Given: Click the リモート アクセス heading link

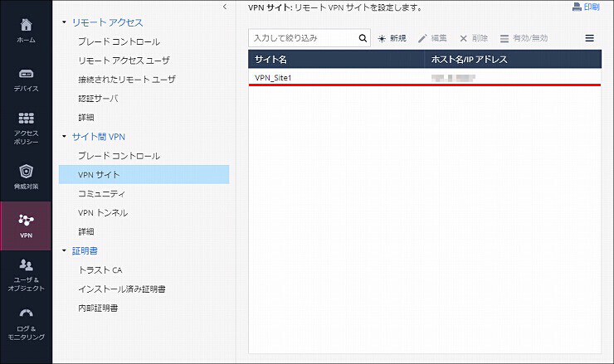Looking at the screenshot, I should pos(108,22).
